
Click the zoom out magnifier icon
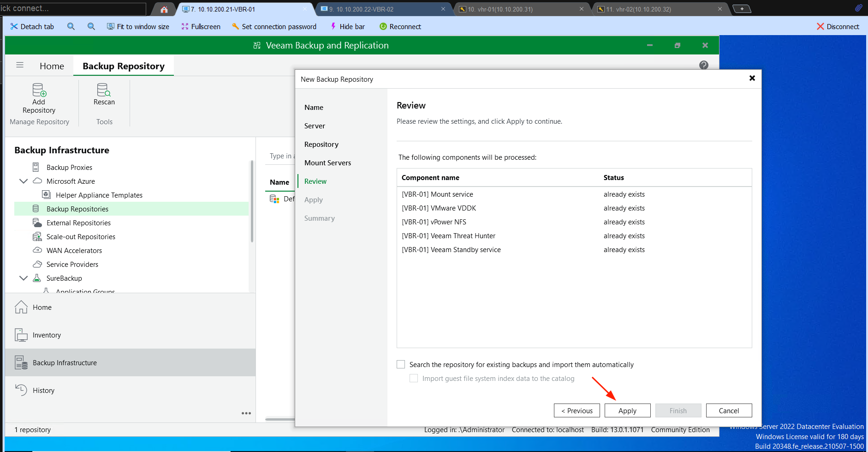tap(91, 26)
